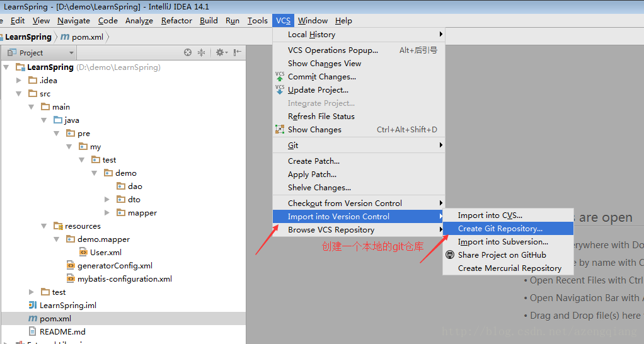Select pom.xml in the project tree

[124, 319]
